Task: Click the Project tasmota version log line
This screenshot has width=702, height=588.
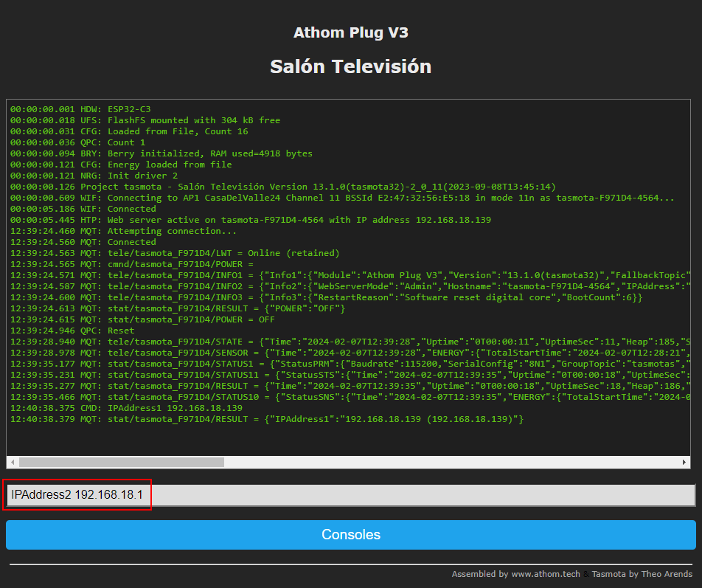Action: click(x=283, y=187)
